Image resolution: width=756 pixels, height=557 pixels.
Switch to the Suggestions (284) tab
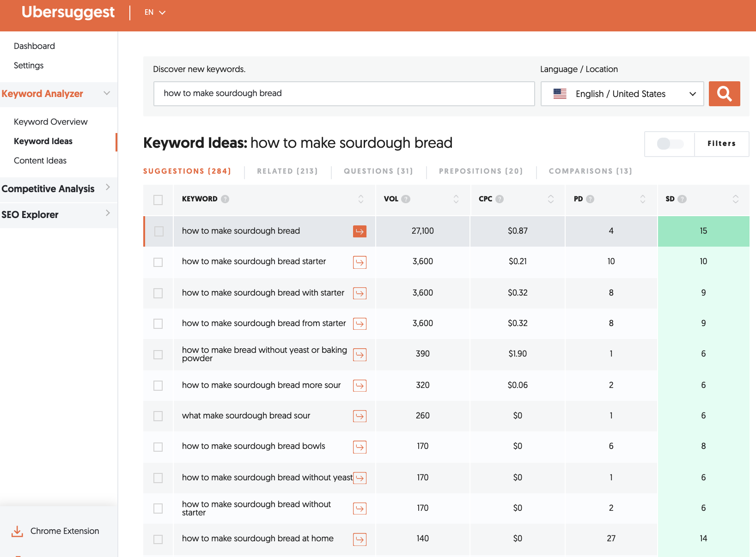click(187, 171)
